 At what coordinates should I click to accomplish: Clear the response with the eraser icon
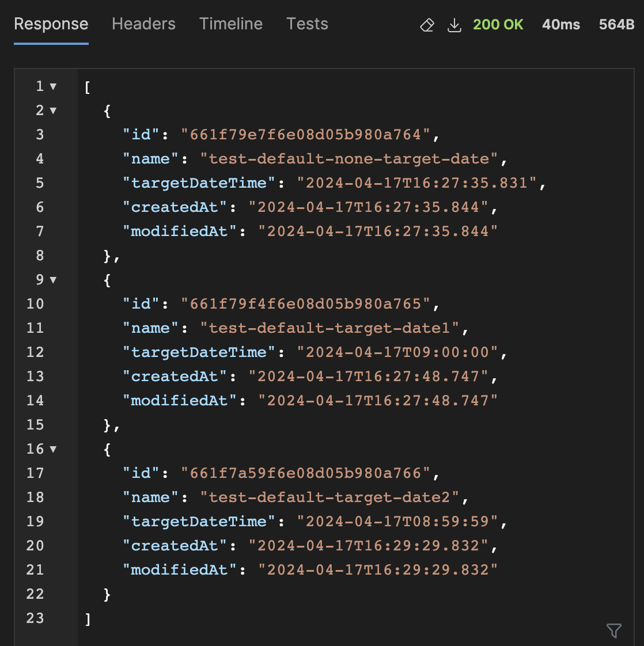427,25
